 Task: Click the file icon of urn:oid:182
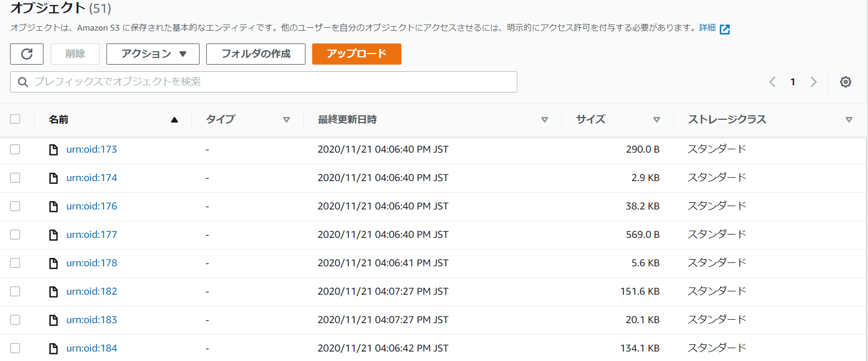54,291
